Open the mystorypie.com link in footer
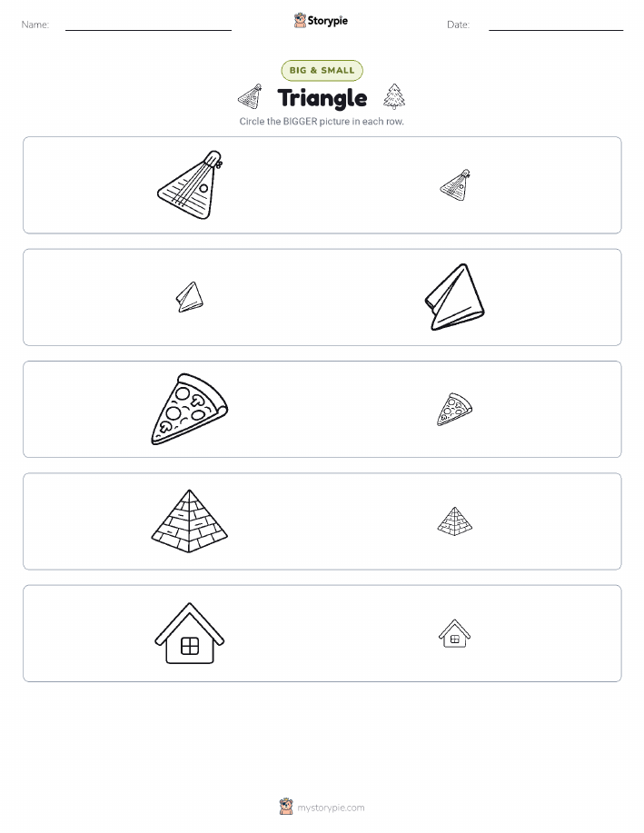This screenshot has height=833, width=644. tap(331, 808)
